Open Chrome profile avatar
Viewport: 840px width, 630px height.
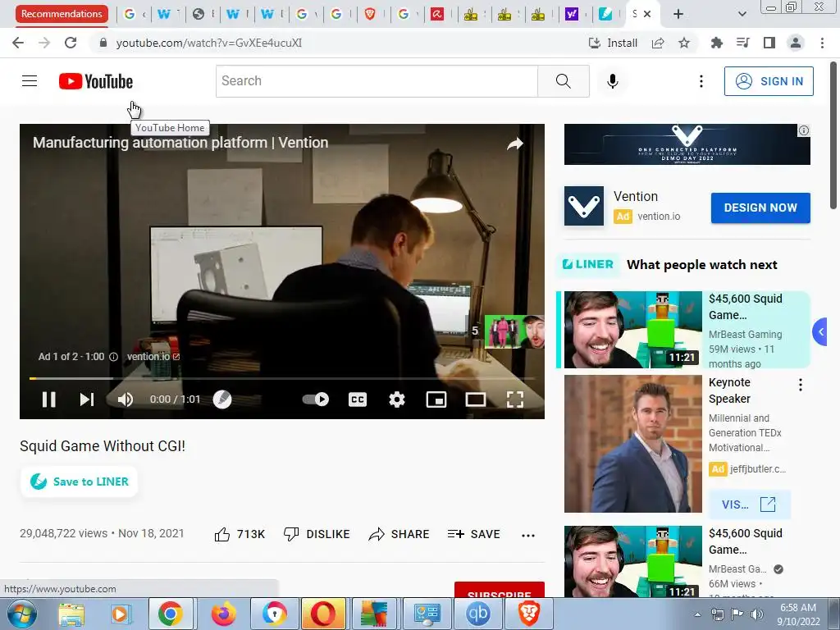tap(796, 43)
